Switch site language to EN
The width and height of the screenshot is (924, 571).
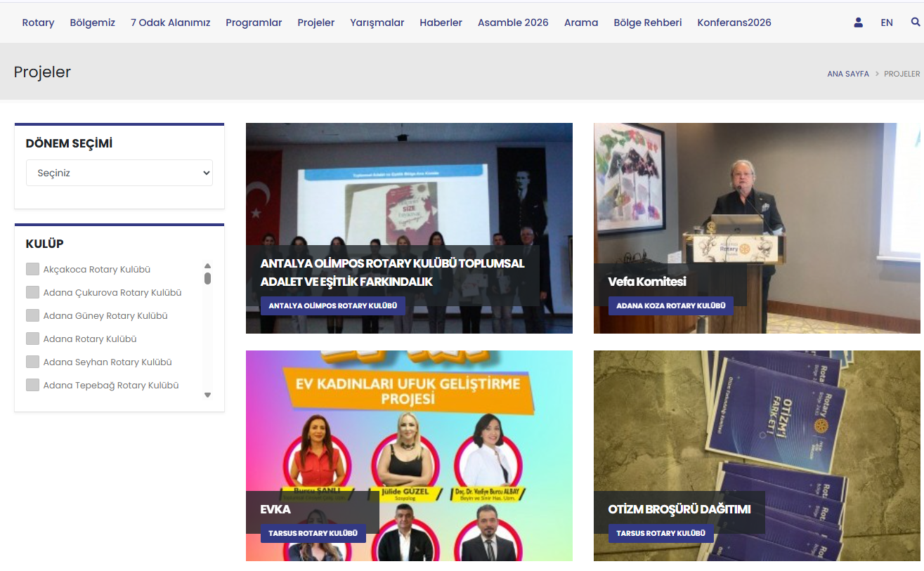886,22
